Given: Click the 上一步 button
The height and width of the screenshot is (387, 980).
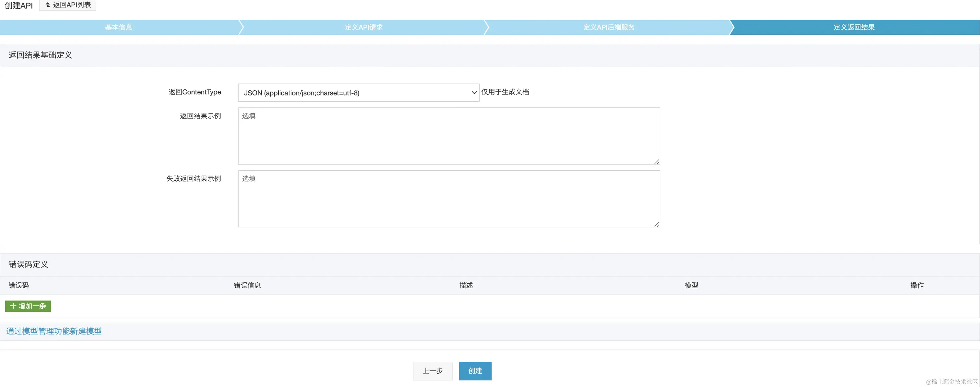Looking at the screenshot, I should pos(433,371).
